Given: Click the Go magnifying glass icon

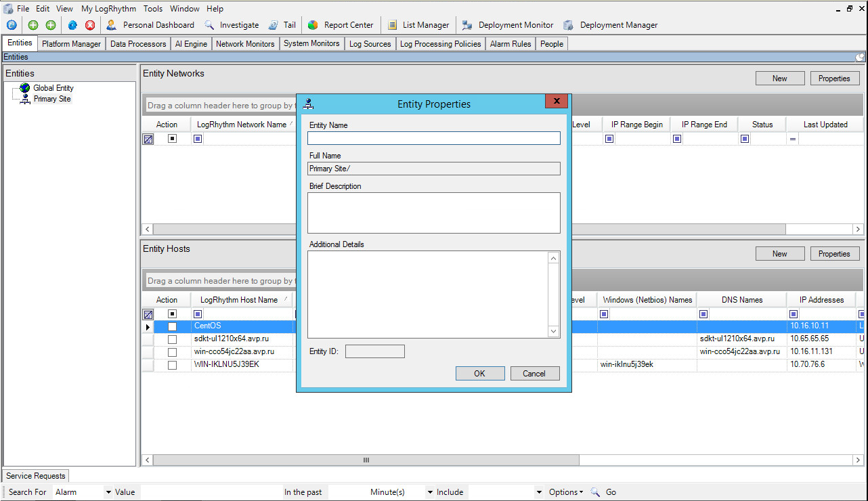Looking at the screenshot, I should 594,492.
